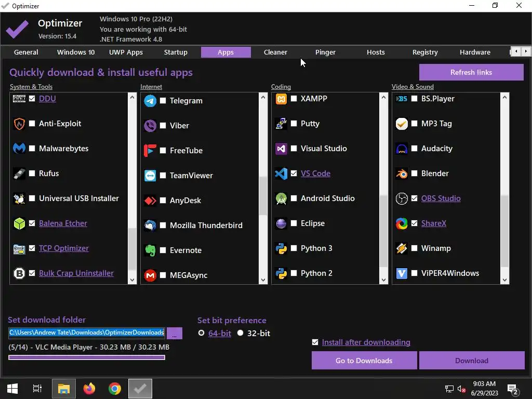Open the UWP Apps tab
Image resolution: width=532 pixels, height=399 pixels.
(x=126, y=52)
